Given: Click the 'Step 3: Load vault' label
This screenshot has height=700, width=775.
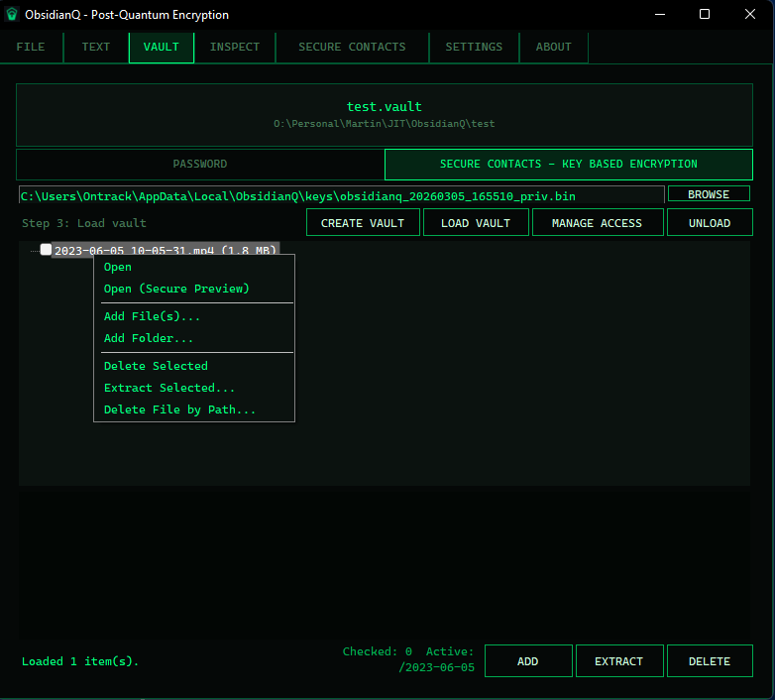Looking at the screenshot, I should [x=84, y=223].
